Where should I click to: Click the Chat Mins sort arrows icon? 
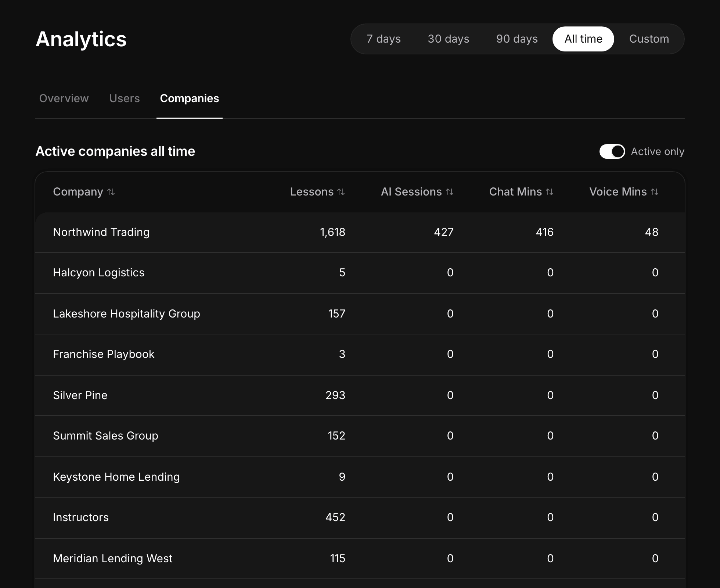point(550,192)
